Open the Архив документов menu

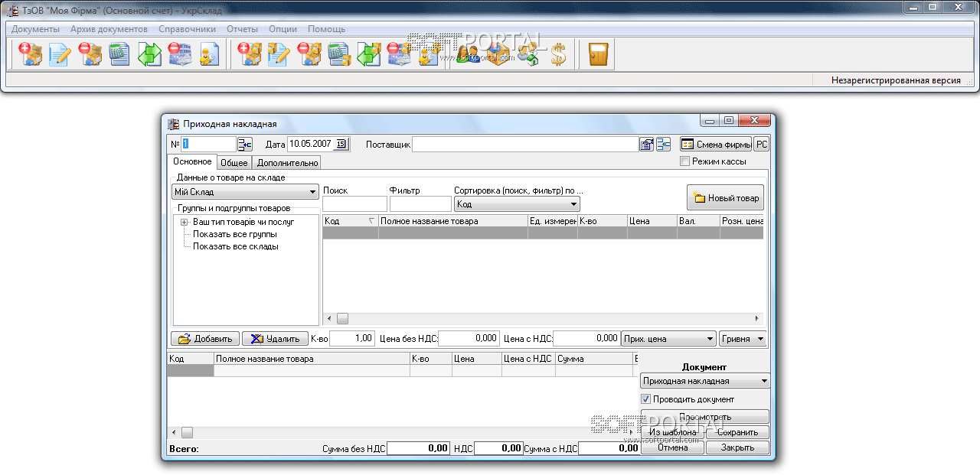tap(109, 29)
